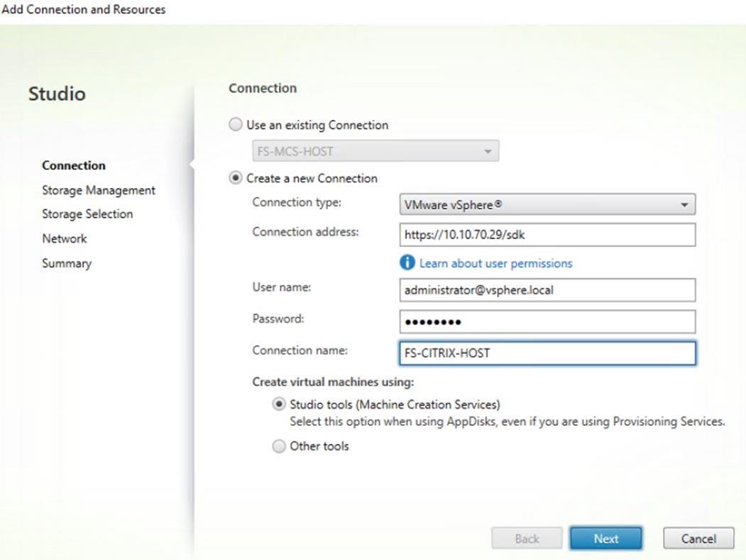Screen dimensions: 746x560
Task: Open the FS-MCS-HOST existing connection dropdown
Action: [x=375, y=151]
